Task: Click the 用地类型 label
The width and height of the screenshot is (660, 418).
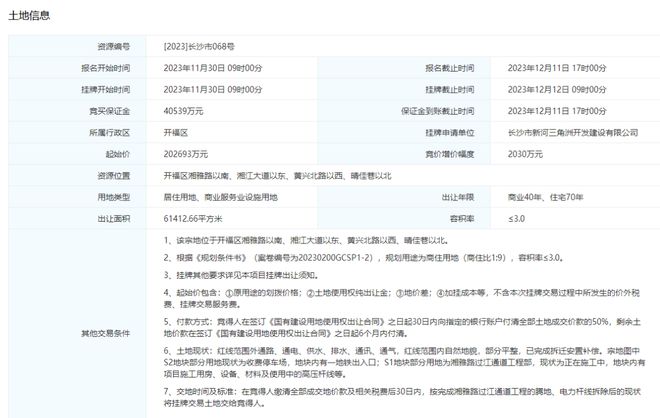Action: (114, 197)
